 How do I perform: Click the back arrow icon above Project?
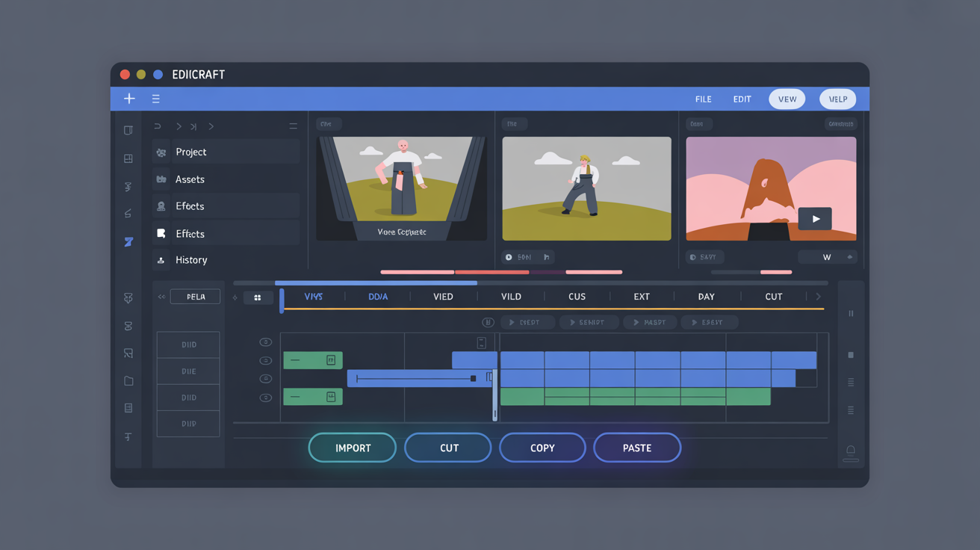click(x=158, y=126)
